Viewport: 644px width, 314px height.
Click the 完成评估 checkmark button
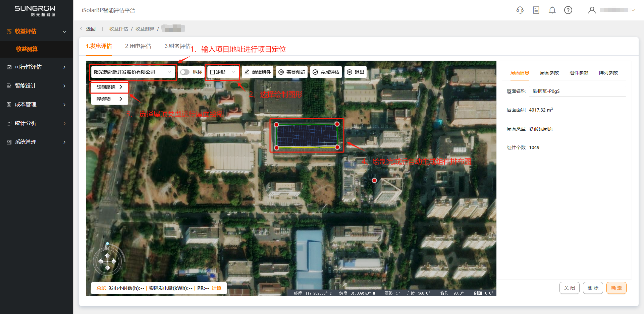(326, 72)
